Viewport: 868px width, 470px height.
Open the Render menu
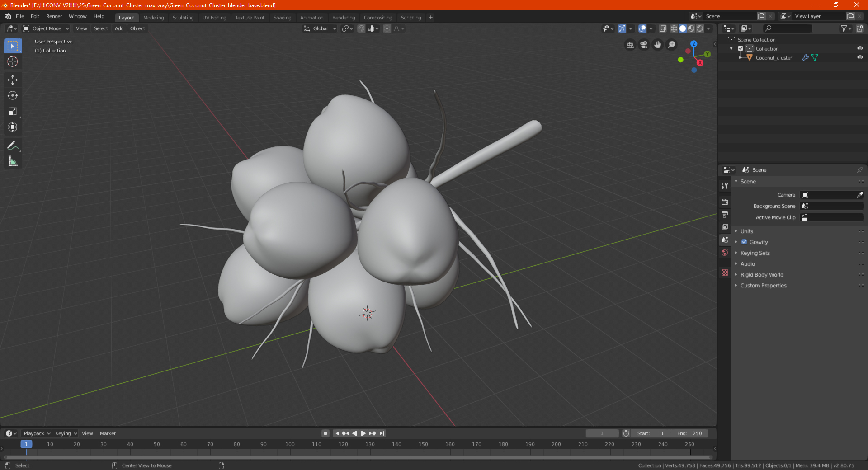(54, 16)
